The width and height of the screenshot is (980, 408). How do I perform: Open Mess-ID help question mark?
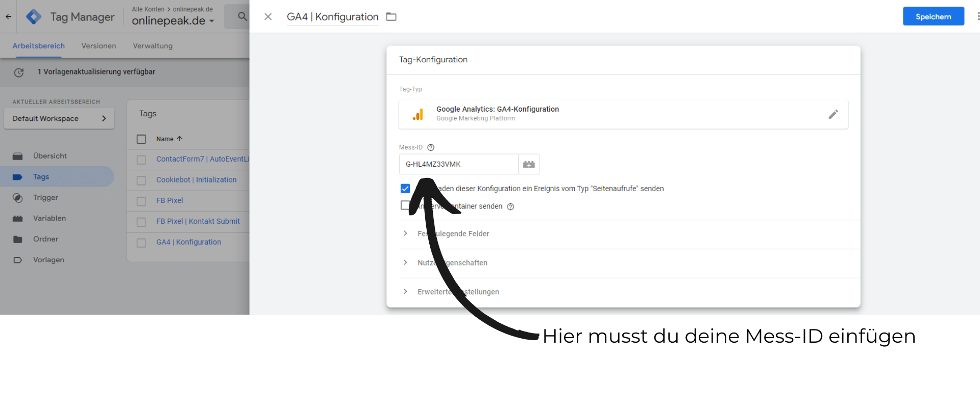click(431, 147)
